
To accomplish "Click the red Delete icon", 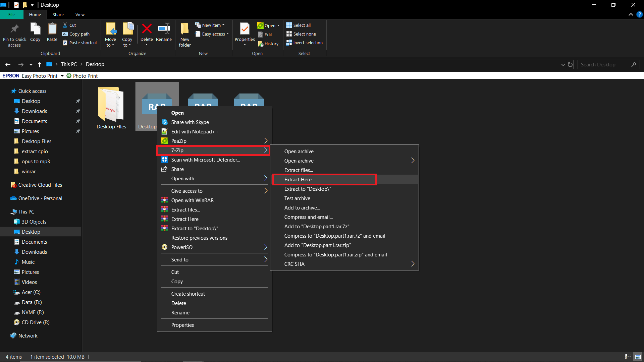I will [147, 29].
